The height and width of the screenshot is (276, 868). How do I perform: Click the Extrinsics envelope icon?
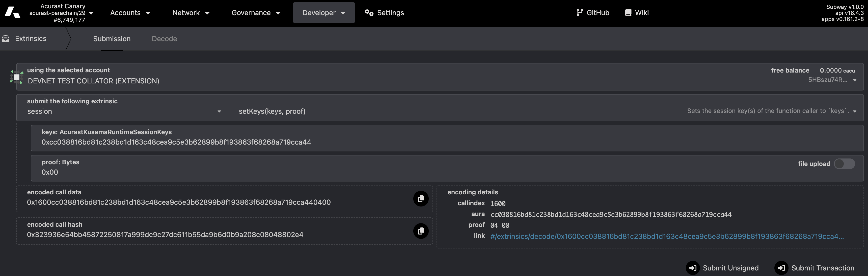(6, 38)
